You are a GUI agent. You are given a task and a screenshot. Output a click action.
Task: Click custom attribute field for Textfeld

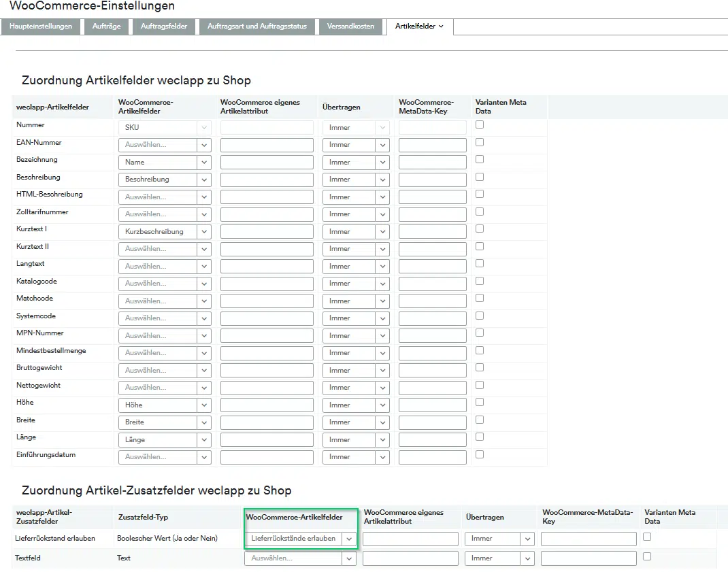tap(410, 558)
